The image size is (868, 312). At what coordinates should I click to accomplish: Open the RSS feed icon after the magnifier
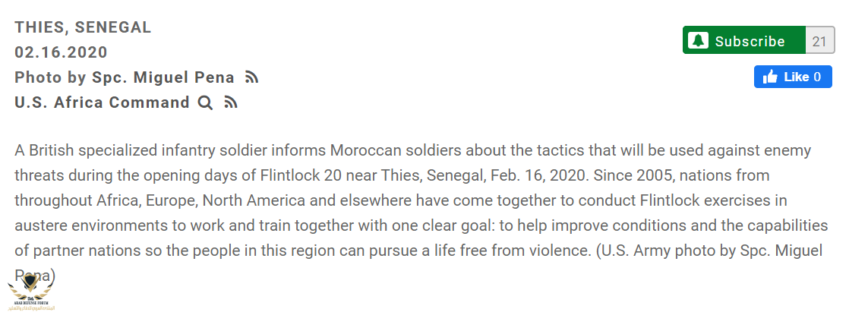tap(232, 103)
